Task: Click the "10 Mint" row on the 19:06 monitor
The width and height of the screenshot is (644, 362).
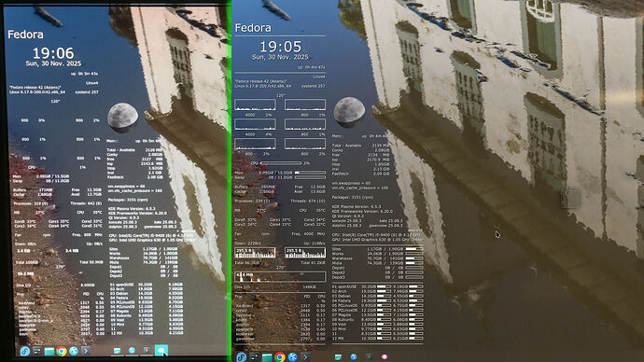Action: (147, 324)
